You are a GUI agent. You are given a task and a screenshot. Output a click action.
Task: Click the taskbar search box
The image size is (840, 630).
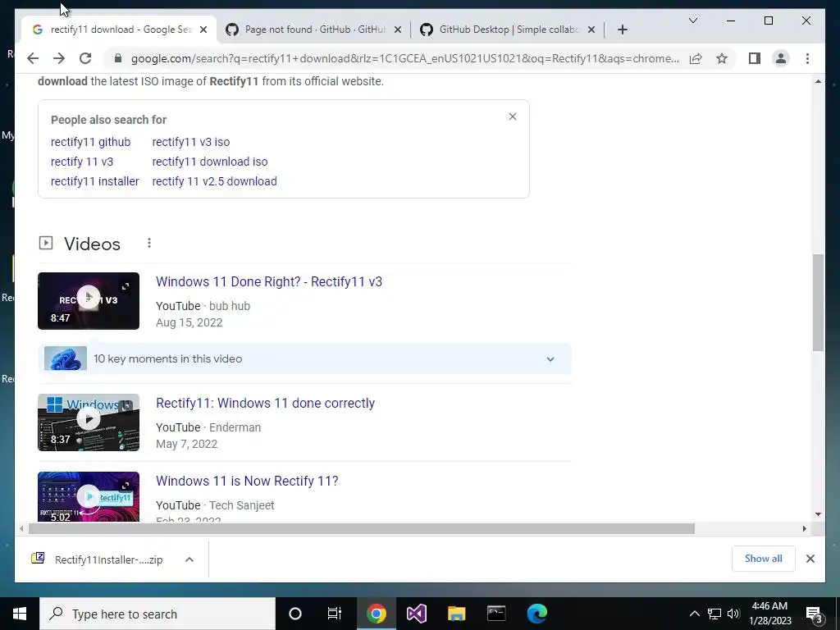tap(157, 614)
